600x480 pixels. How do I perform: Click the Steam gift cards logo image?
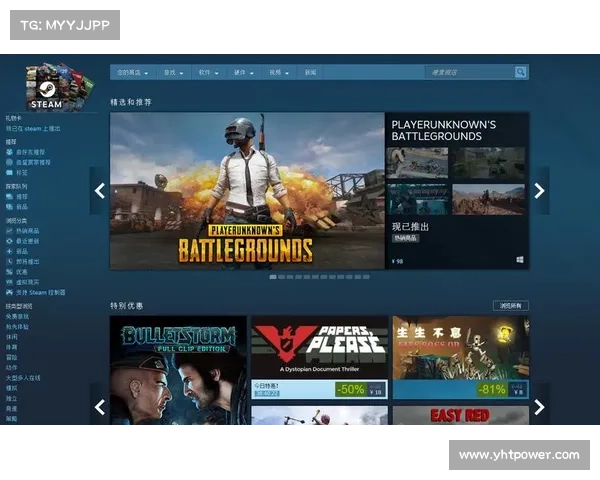pyautogui.click(x=60, y=87)
